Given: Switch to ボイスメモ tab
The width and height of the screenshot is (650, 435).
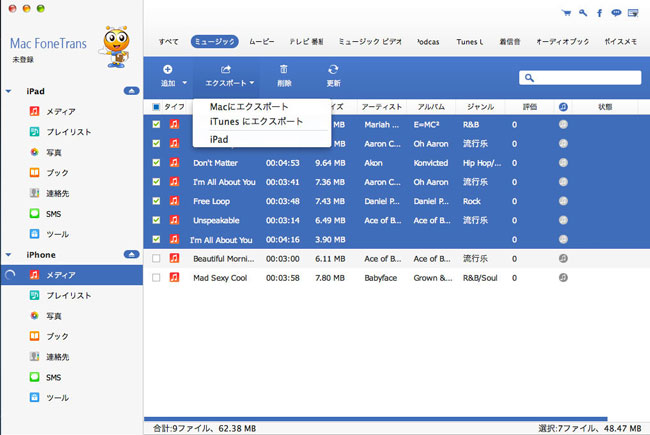Looking at the screenshot, I should (621, 41).
